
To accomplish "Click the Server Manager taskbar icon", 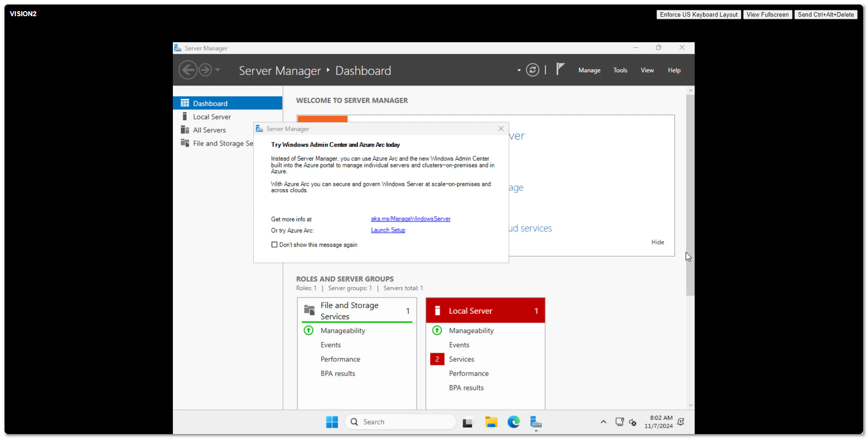I will pyautogui.click(x=536, y=422).
